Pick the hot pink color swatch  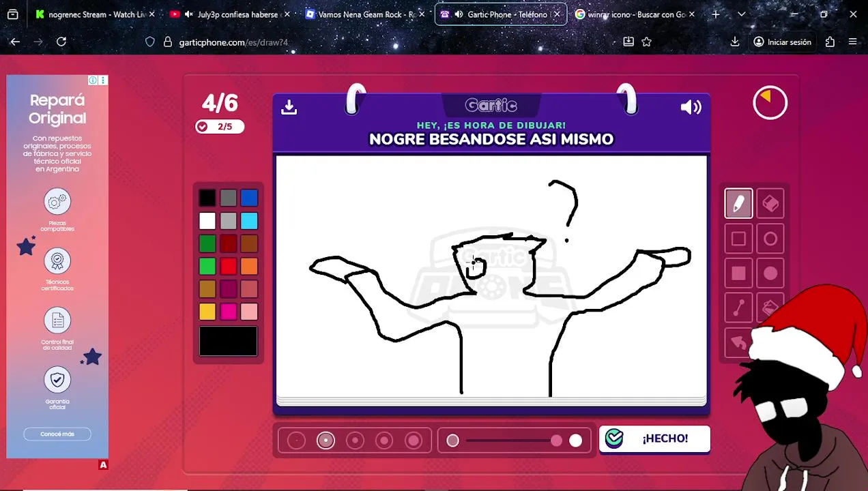click(x=229, y=312)
